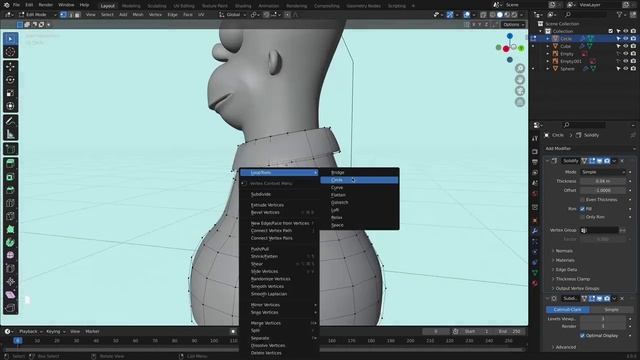Activate the Transform tool
640x360 pixels.
(x=10, y=106)
